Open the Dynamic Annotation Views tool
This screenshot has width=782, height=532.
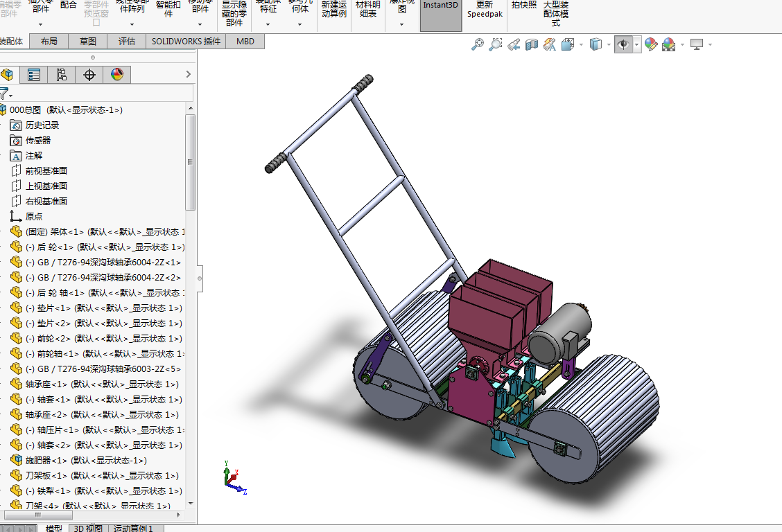click(x=550, y=44)
